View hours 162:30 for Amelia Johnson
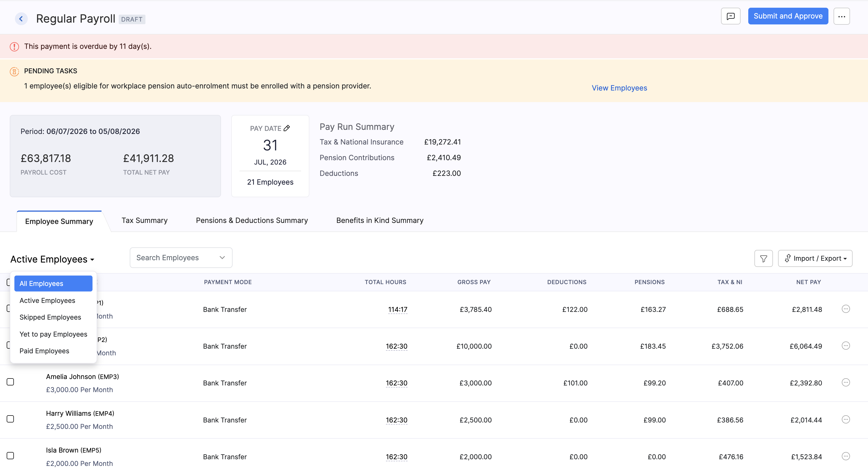Viewport: 868px width, 469px height. pyautogui.click(x=396, y=383)
